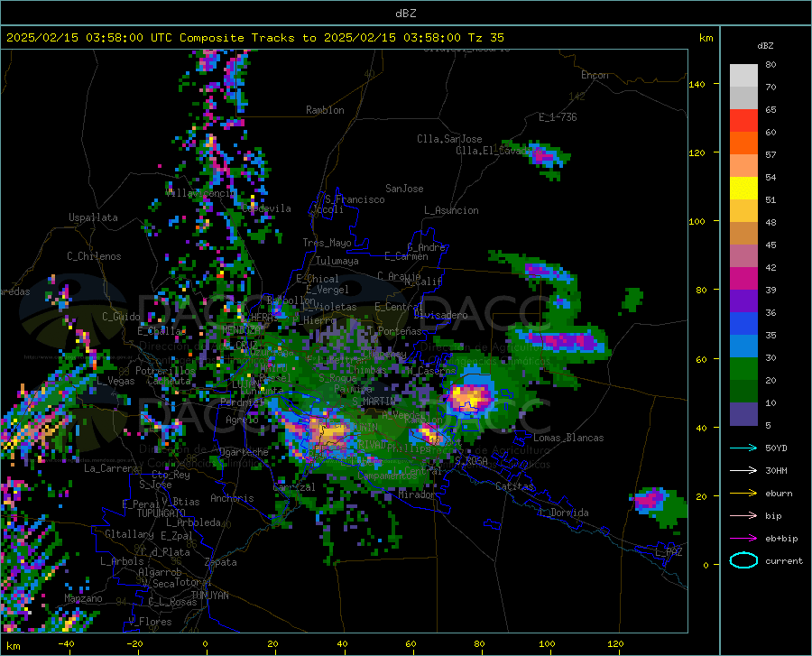Screen dimensions: 812x656
Task: Click the yellow-cored storm cell near Lomas_Blancas
Action: [x=470, y=397]
